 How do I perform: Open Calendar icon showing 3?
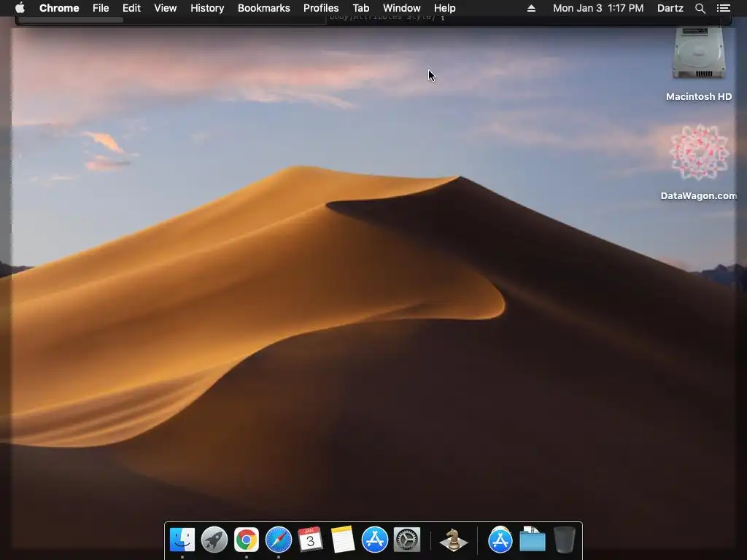coord(310,540)
